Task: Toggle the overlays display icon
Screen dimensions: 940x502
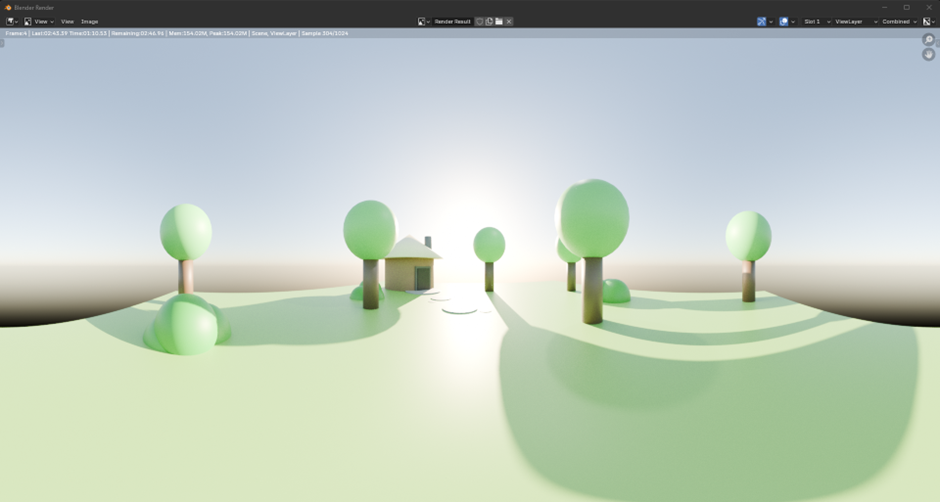Action: [784, 21]
